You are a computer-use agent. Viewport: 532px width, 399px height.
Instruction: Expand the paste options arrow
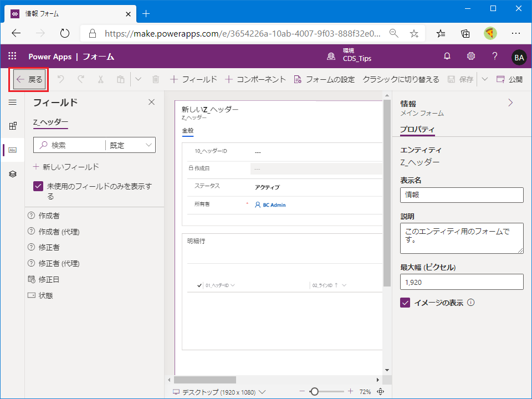(138, 79)
